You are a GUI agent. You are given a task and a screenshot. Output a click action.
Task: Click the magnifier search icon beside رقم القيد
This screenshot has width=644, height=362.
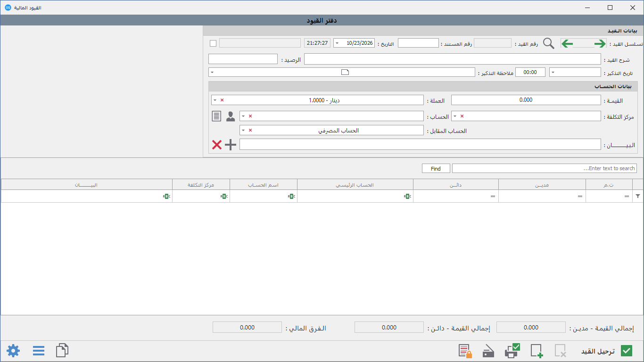(549, 43)
